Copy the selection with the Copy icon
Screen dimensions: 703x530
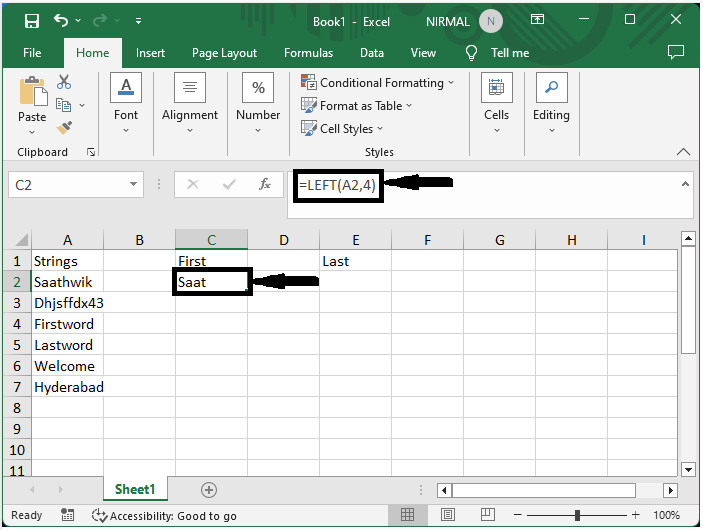[x=63, y=105]
